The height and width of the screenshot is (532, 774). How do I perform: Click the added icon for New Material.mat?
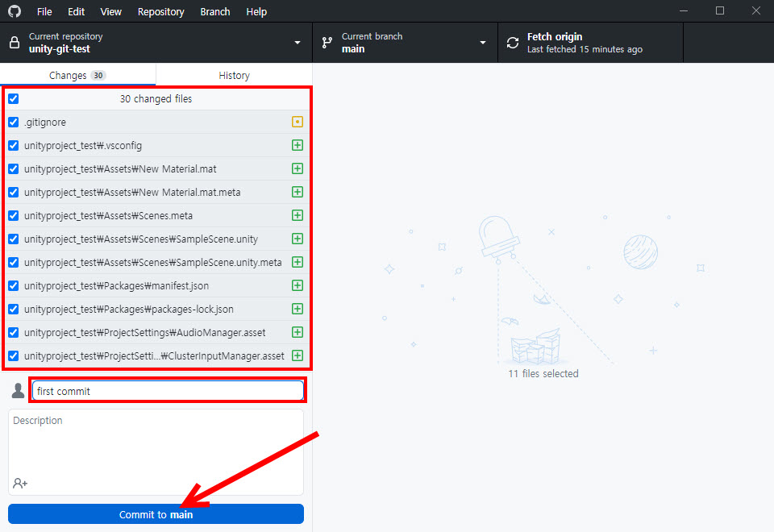tap(298, 168)
